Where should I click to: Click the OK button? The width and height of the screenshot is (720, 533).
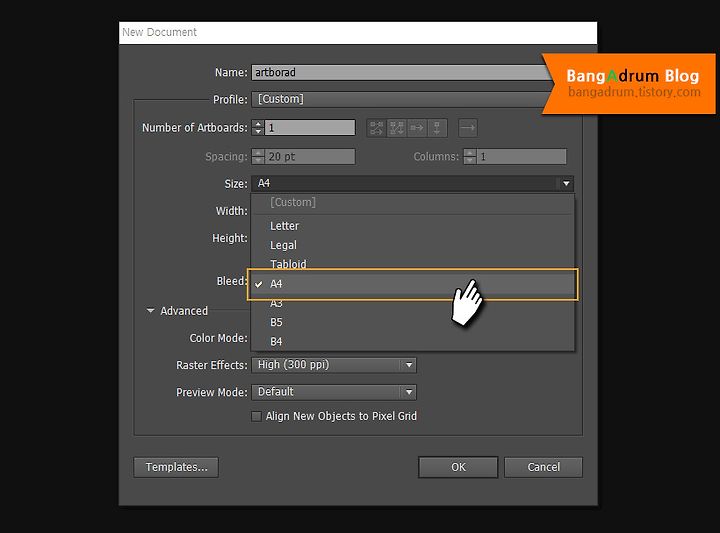coord(458,467)
